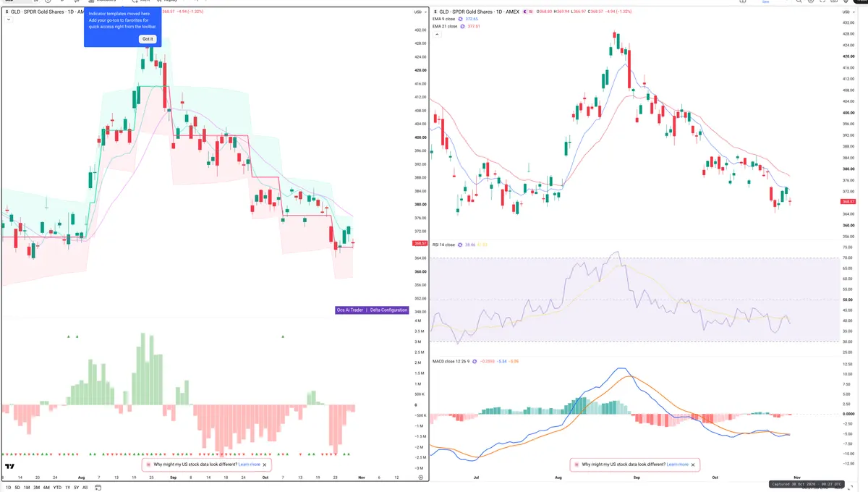Switch to the 3M time range

[x=36, y=488]
